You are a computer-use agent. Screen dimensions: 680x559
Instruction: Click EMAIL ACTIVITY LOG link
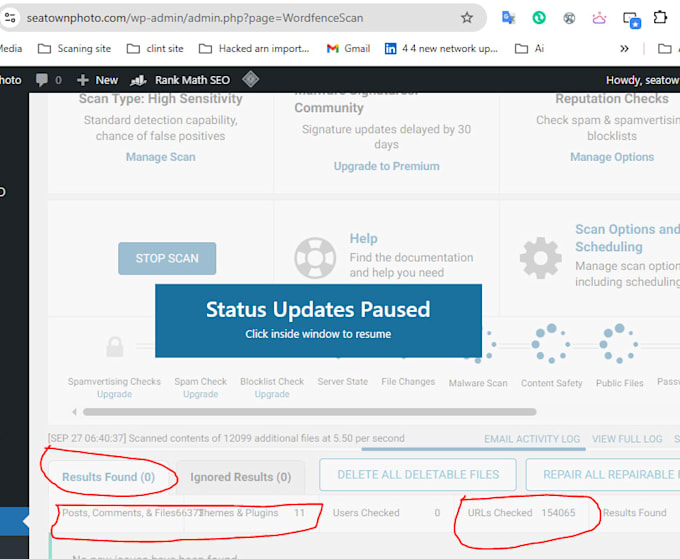pos(532,439)
